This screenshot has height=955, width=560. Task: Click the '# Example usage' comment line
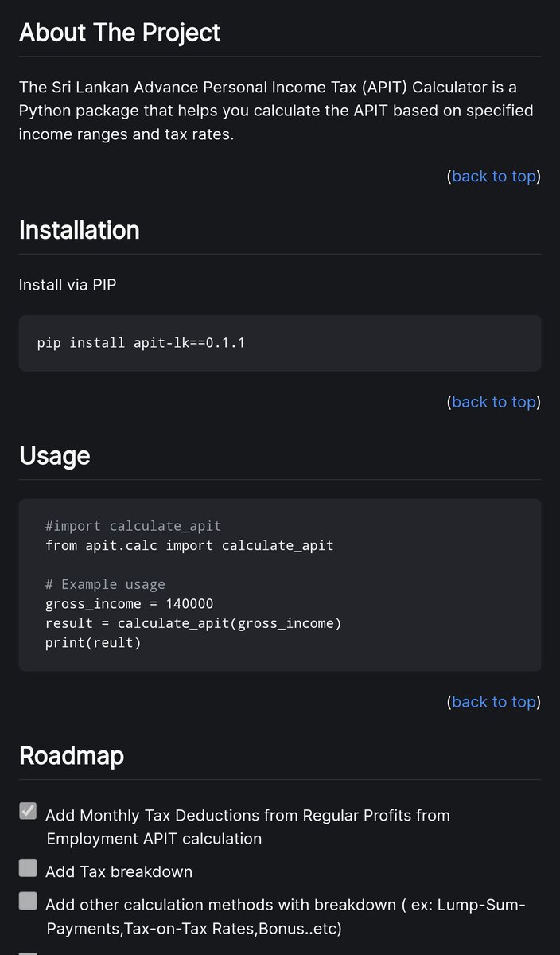[x=106, y=584]
